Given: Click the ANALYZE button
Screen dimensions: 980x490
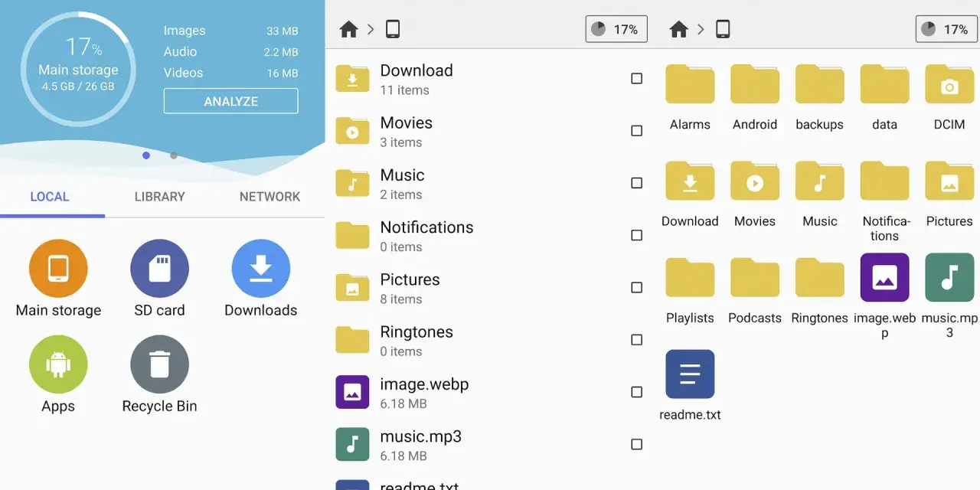Looking at the screenshot, I should [230, 101].
